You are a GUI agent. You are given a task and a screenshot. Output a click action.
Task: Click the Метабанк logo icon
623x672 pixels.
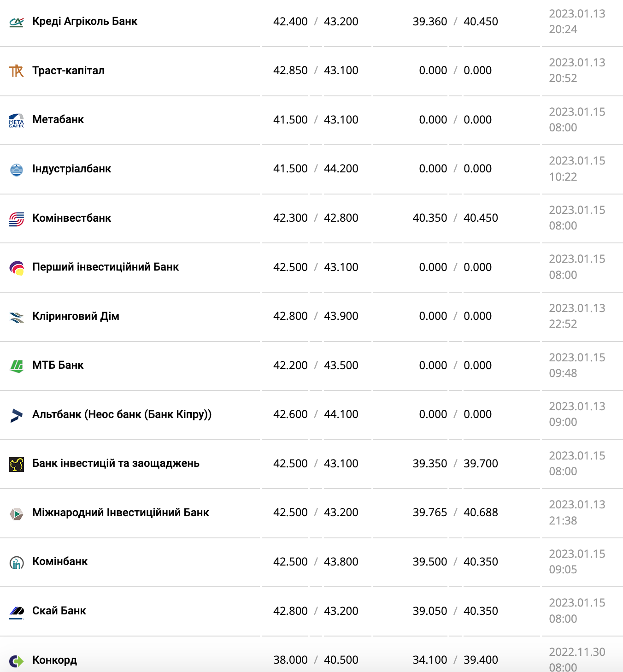tap(17, 120)
